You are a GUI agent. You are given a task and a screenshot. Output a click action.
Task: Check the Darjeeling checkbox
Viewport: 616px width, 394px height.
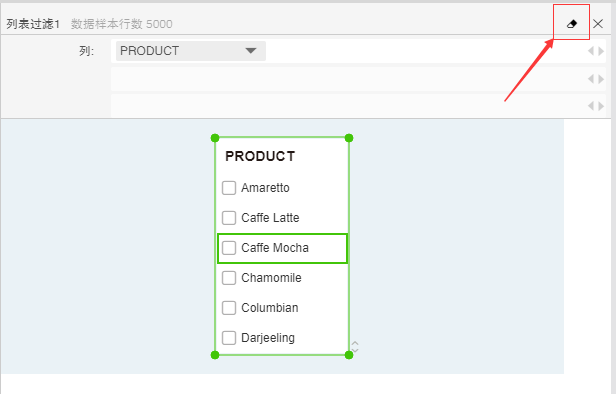pyautogui.click(x=229, y=338)
